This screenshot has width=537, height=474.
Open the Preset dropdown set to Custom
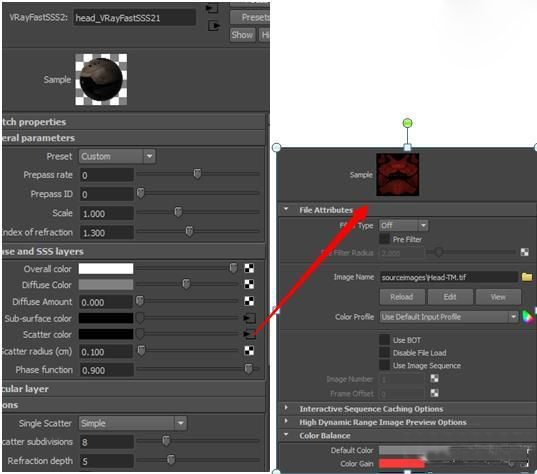tap(117, 157)
